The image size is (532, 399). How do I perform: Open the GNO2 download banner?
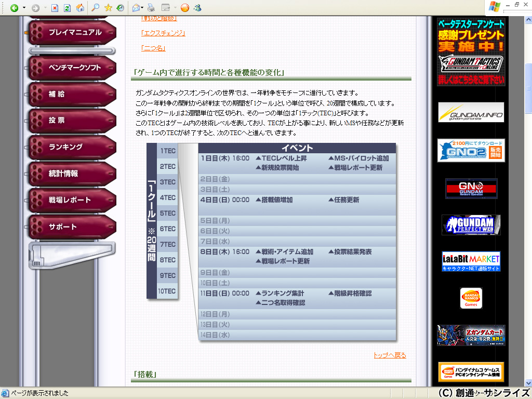[x=471, y=150]
